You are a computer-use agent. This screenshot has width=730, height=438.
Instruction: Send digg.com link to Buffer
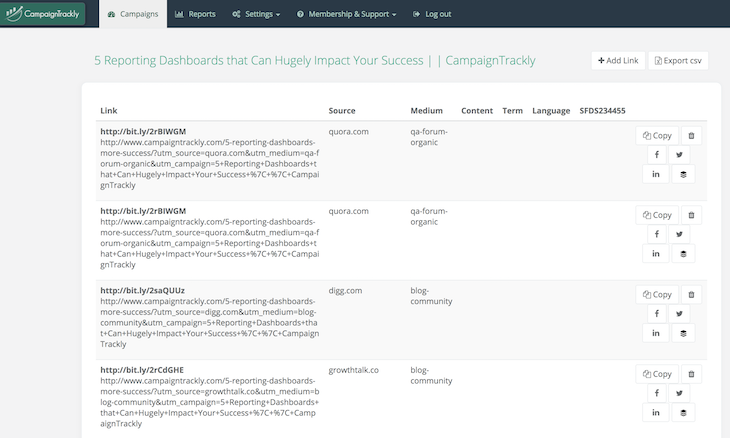(683, 333)
